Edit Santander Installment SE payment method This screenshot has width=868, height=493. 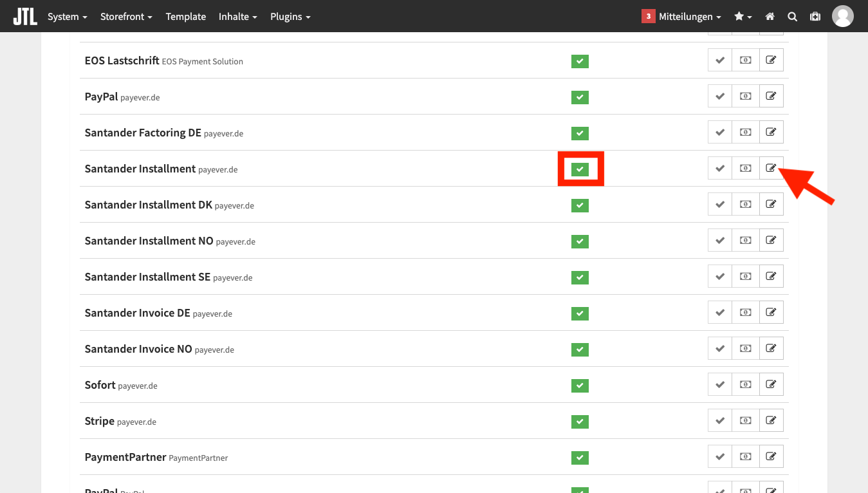771,276
